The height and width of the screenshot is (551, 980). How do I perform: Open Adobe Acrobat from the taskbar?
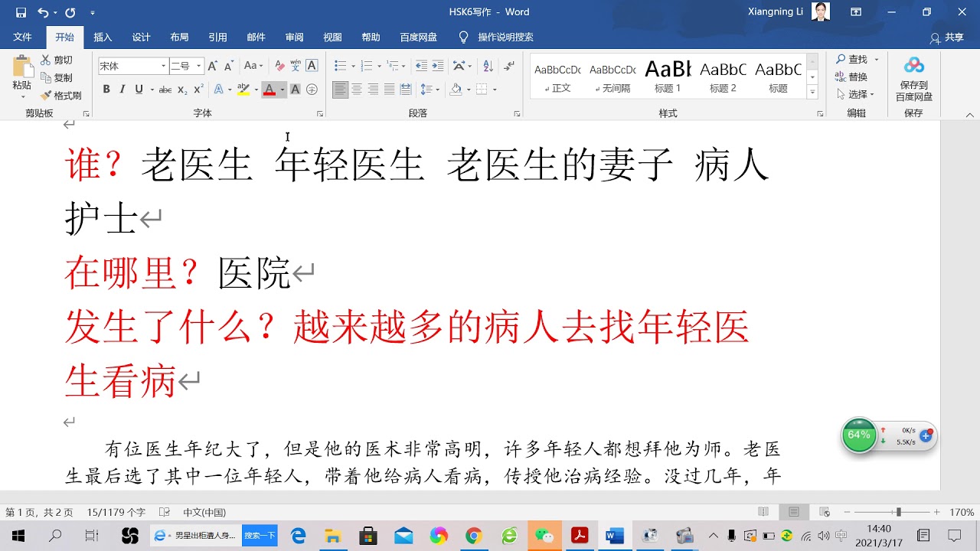579,535
